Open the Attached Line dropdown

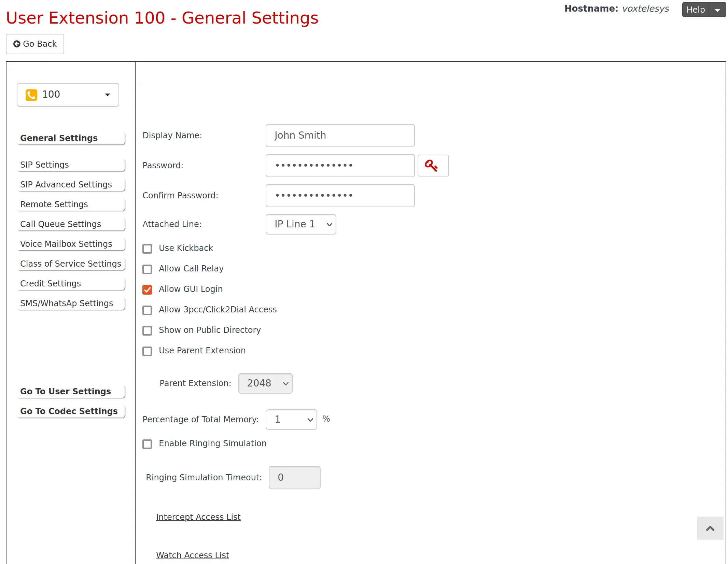coord(301,224)
